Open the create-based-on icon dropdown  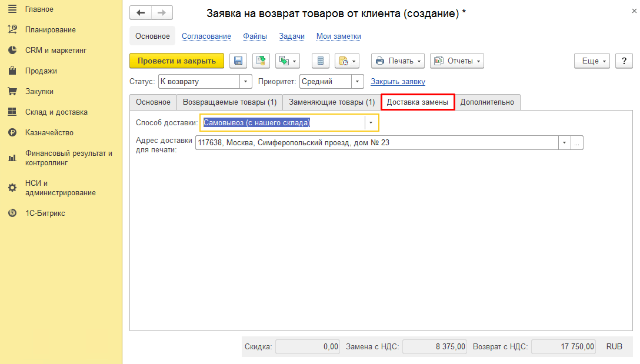[x=288, y=61]
